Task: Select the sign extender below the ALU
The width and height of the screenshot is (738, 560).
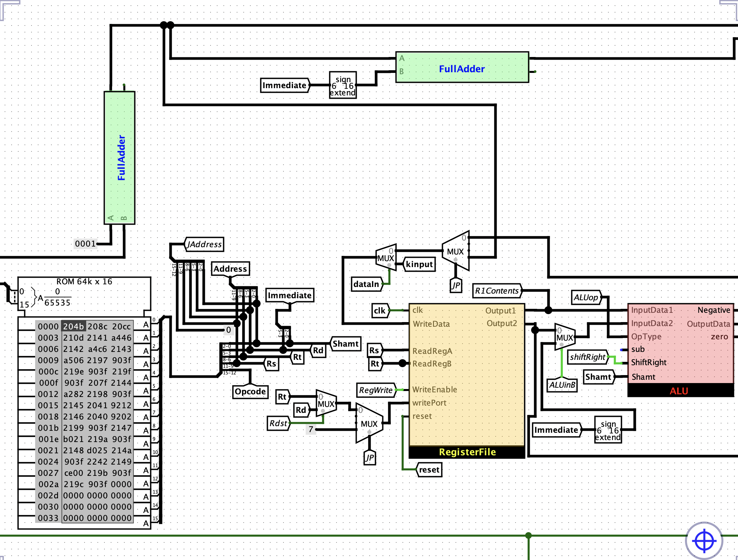Action: 609,430
